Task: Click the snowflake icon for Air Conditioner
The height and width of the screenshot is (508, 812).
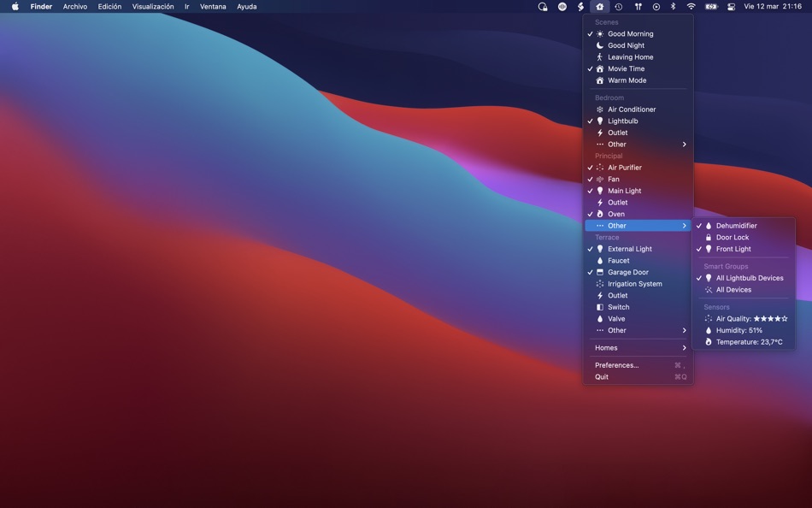Action: point(600,109)
